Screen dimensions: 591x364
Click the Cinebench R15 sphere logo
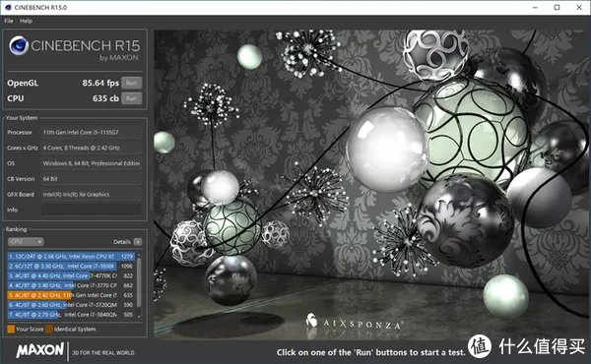(x=19, y=45)
